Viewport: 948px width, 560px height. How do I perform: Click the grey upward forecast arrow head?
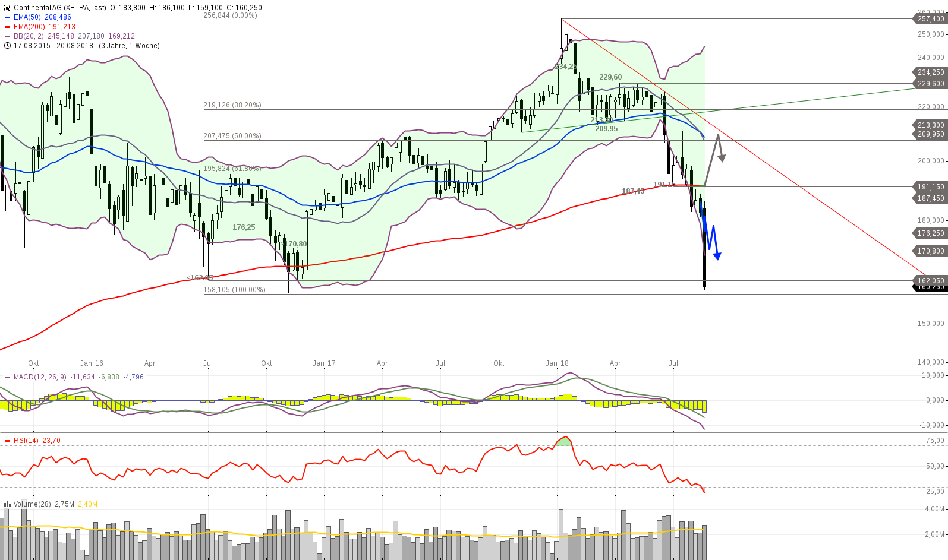click(722, 158)
